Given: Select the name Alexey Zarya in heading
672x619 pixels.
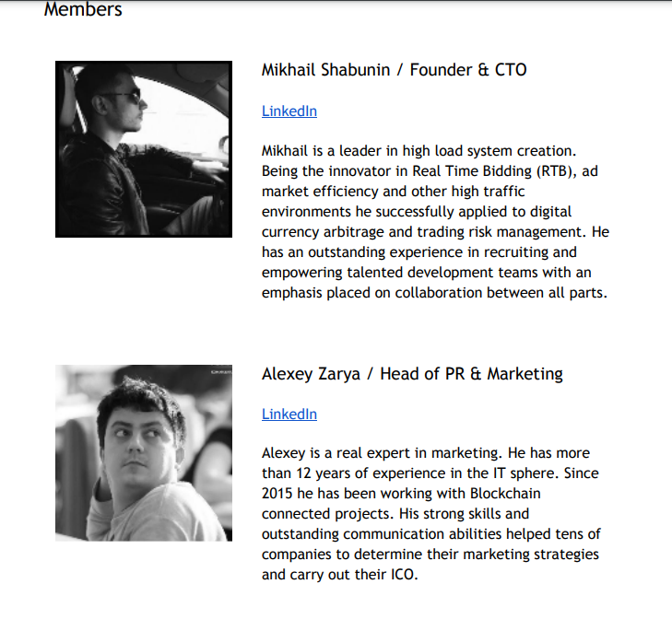Looking at the screenshot, I should coord(311,374).
